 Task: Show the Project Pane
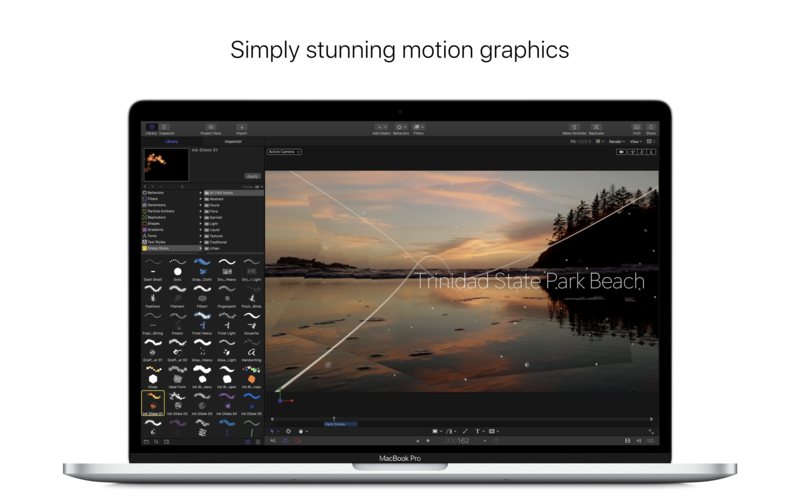[211, 128]
